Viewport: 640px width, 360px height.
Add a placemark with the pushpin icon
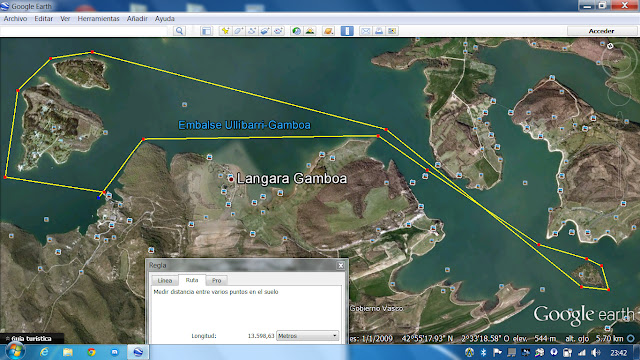coord(225,31)
